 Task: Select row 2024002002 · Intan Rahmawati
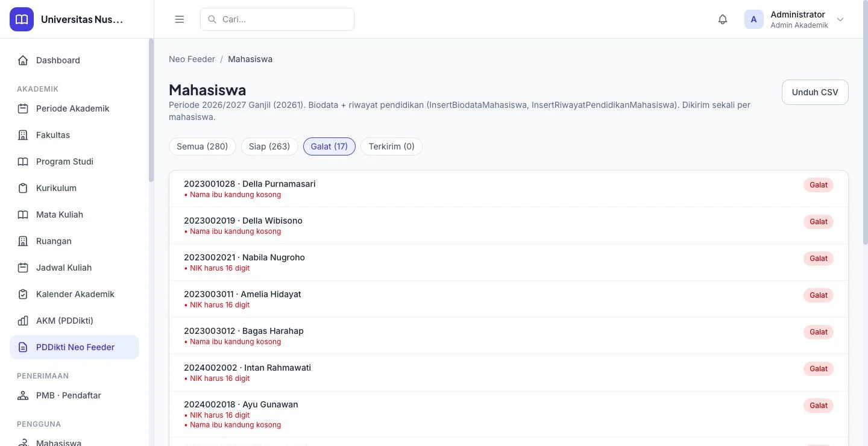pos(509,372)
